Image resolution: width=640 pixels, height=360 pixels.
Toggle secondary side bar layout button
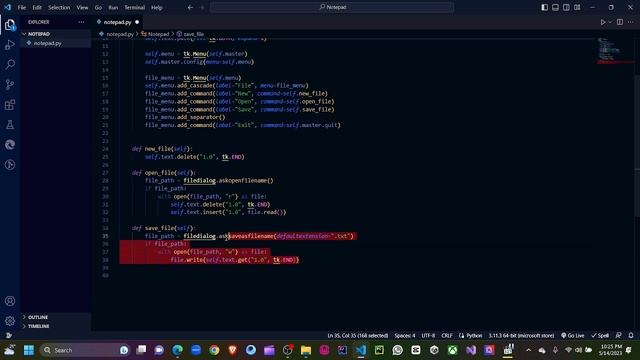(x=566, y=7)
